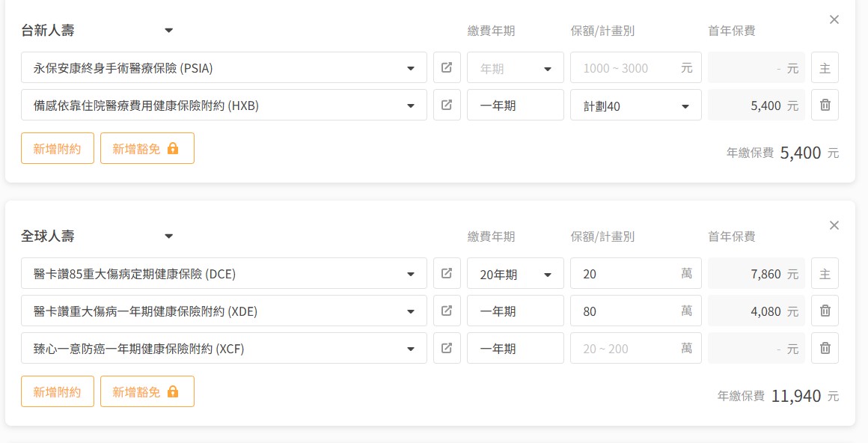Open the 20年期 payment term dropdown
Image resolution: width=868 pixels, height=443 pixels.
coord(515,274)
